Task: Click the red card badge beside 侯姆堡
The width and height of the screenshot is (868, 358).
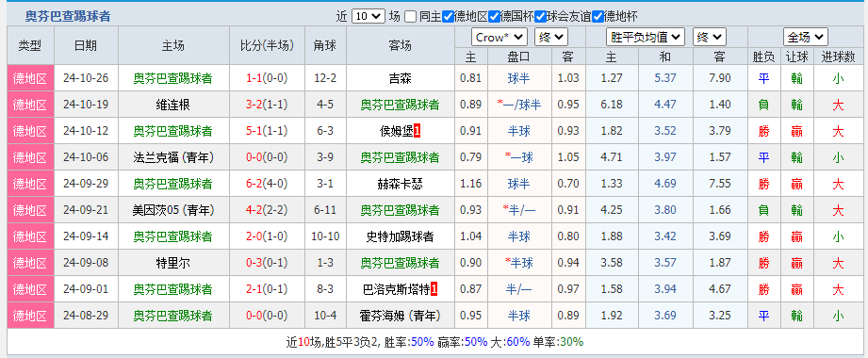Action: point(418,131)
